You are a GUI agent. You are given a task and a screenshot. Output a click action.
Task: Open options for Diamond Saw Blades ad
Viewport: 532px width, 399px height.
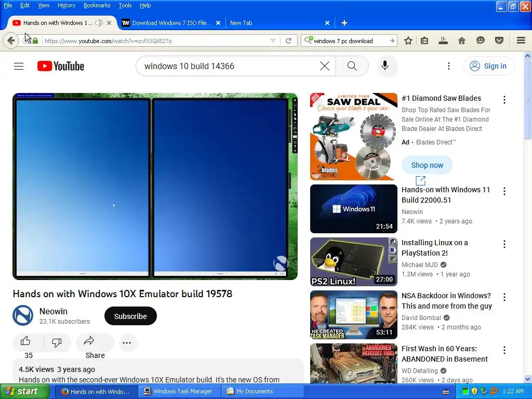click(x=504, y=100)
